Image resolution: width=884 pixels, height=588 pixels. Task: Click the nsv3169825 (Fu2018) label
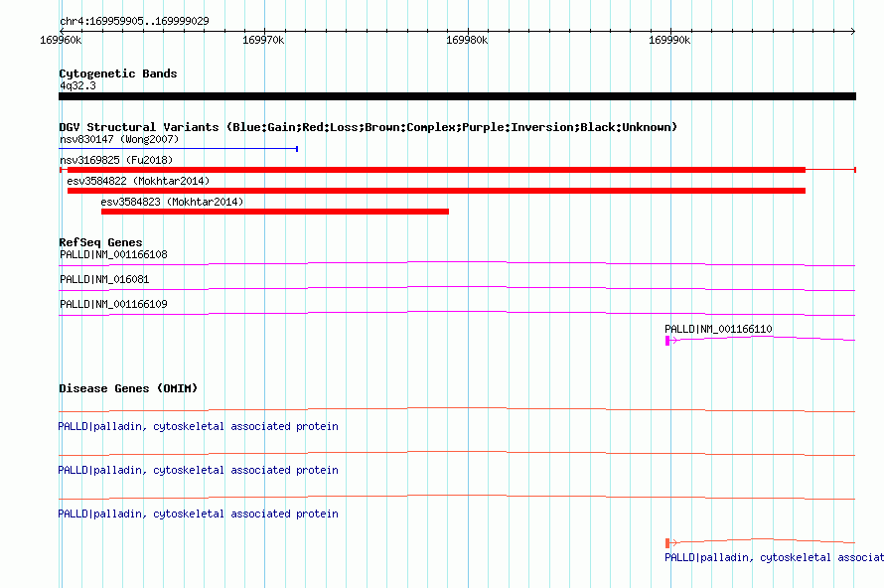(x=116, y=160)
